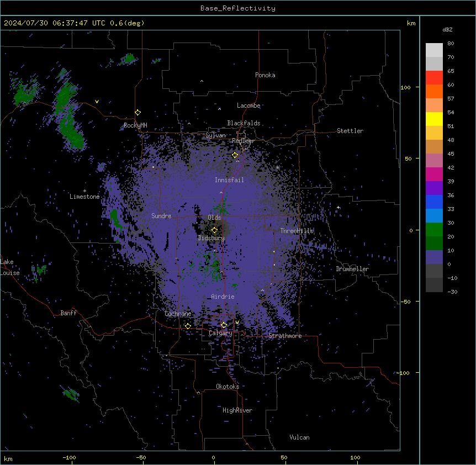
Task: Click the km unit label at top right
Action: 411,23
